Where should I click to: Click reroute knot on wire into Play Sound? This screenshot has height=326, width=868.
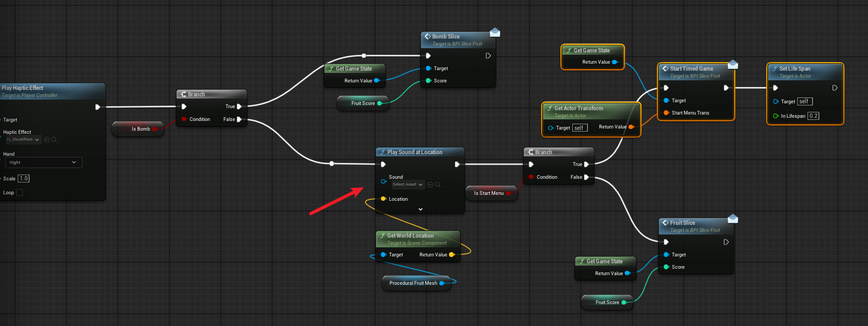(332, 163)
